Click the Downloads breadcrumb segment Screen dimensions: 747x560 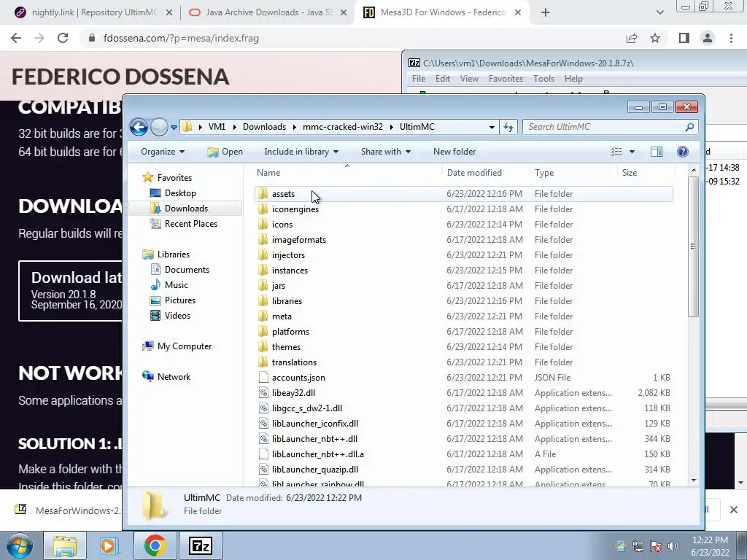(x=264, y=127)
